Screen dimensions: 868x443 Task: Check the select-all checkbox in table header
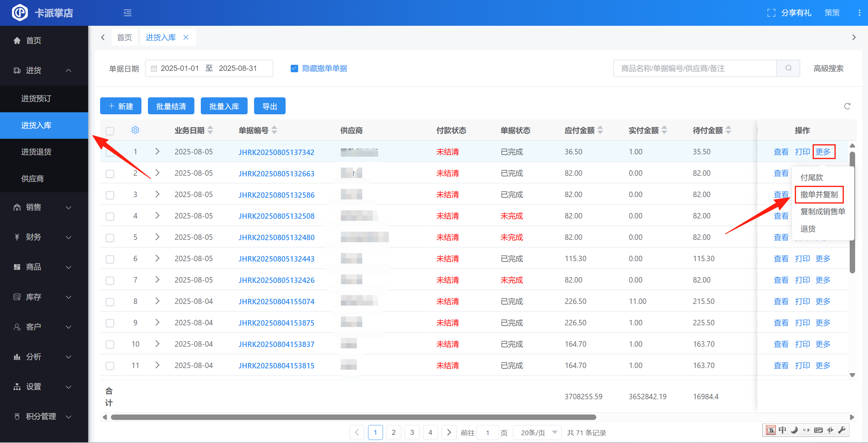(110, 131)
